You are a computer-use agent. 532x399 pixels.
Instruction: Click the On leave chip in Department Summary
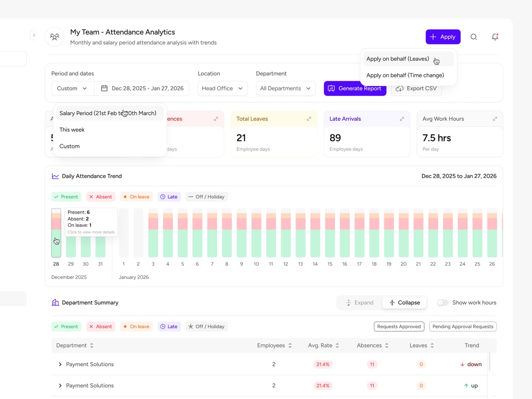[137, 326]
